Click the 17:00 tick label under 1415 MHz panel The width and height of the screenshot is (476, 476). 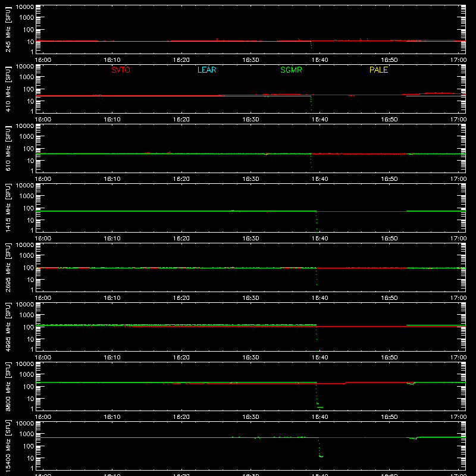tap(458, 239)
